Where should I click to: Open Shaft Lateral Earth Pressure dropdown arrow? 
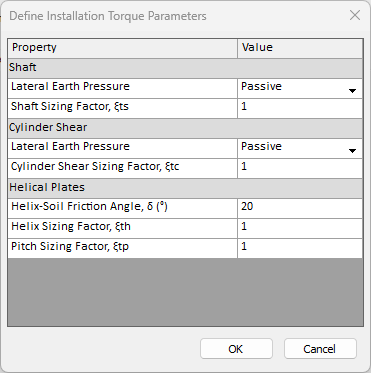coord(352,91)
